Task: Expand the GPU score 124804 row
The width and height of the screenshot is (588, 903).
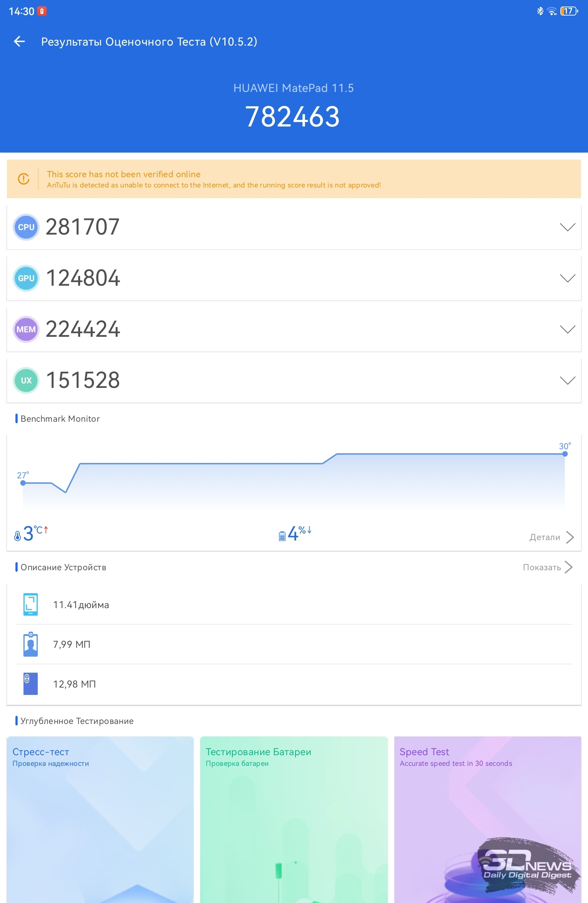Action: pos(294,278)
